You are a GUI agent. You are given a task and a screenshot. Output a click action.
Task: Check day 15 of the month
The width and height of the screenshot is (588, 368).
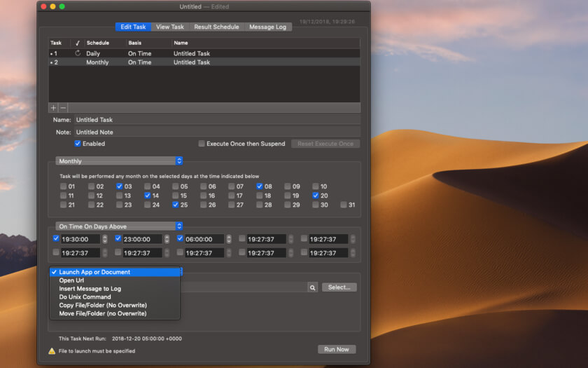[175, 196]
